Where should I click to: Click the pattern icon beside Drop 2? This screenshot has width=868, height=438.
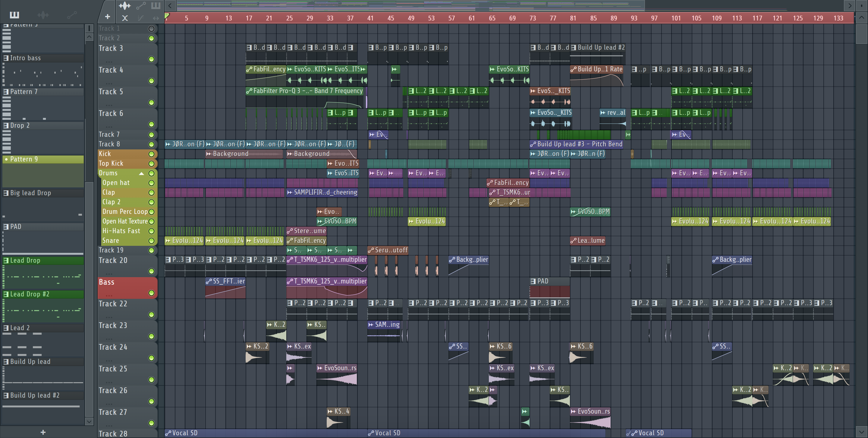tap(6, 125)
